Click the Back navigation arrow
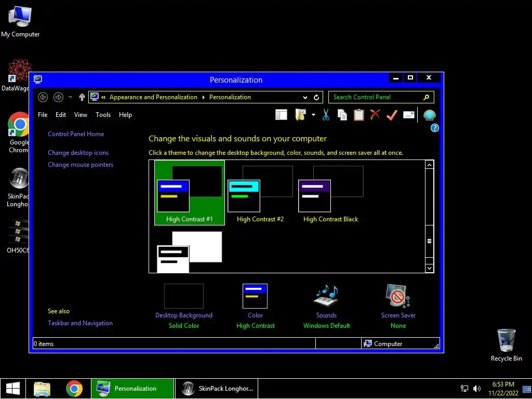Screen dimensions: 532x399 (43, 97)
